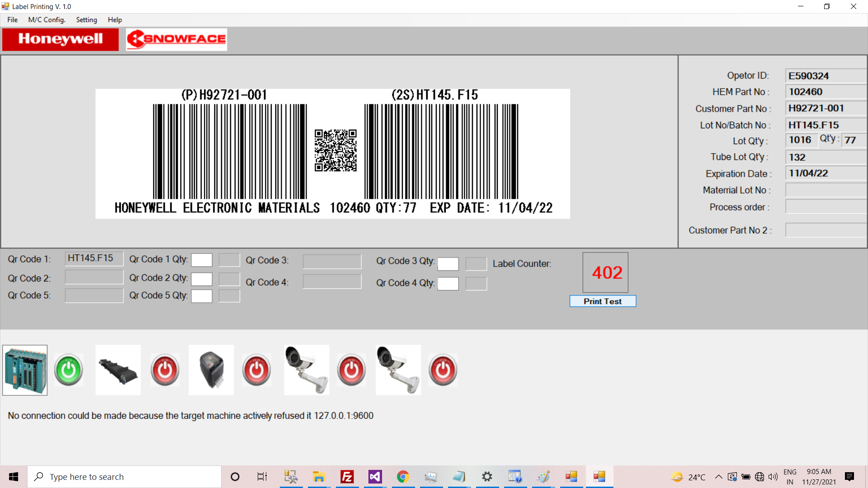
Task: Open the M/C Config. menu
Action: [47, 20]
